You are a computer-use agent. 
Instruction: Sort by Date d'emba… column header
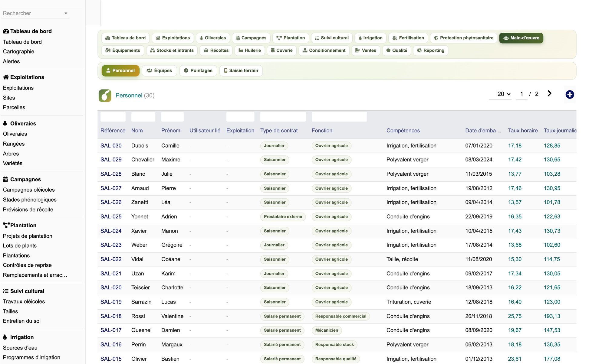coord(483,131)
